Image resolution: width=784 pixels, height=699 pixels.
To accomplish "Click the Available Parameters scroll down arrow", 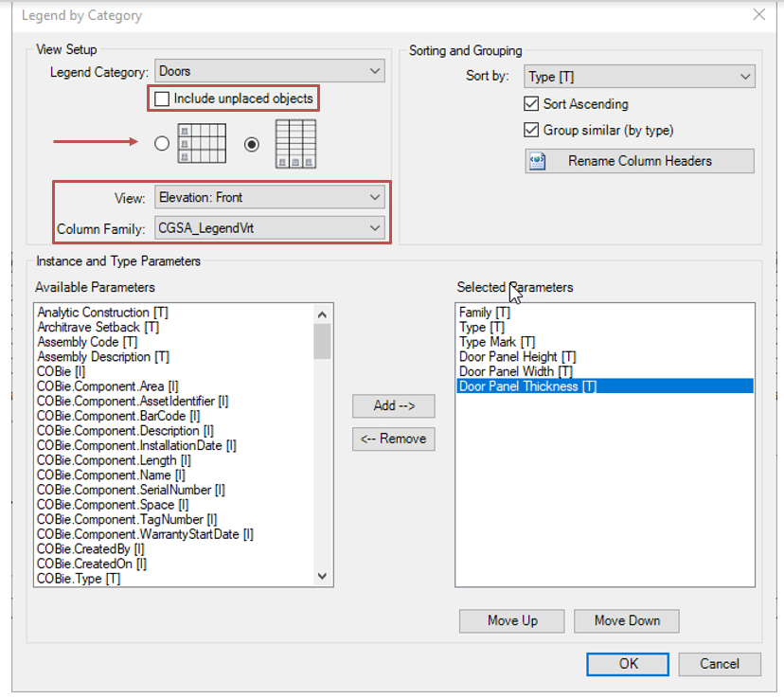I will (323, 576).
